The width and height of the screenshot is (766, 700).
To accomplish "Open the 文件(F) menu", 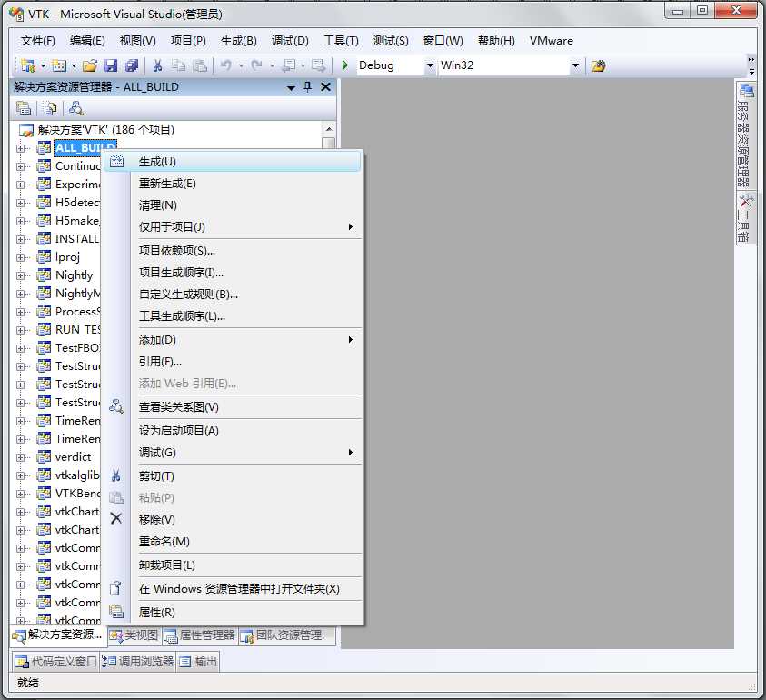I will (37, 41).
